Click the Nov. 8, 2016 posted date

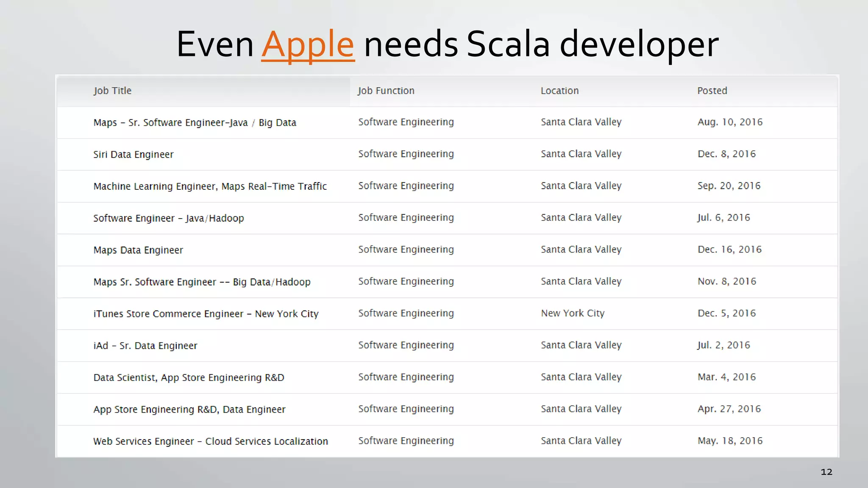coord(727,281)
